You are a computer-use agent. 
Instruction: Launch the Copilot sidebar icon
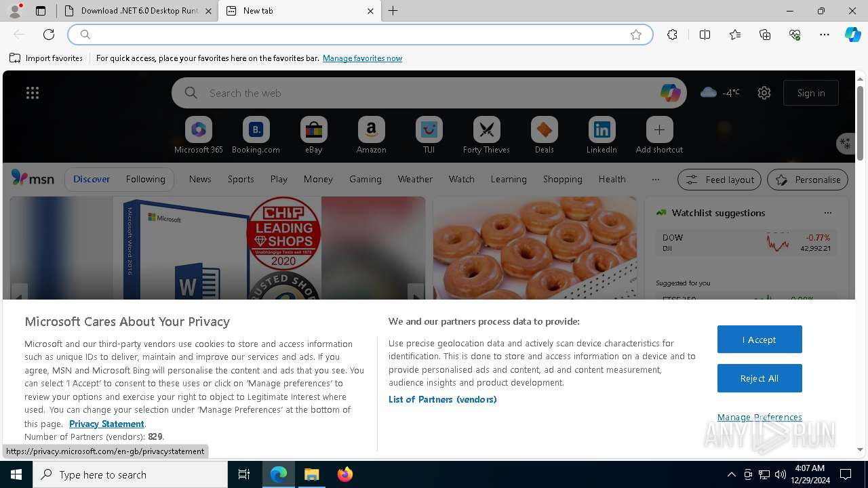click(852, 35)
